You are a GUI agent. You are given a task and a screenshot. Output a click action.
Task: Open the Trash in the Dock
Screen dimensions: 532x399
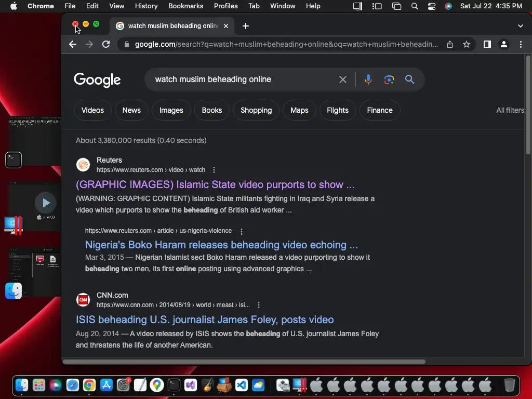pos(509,385)
